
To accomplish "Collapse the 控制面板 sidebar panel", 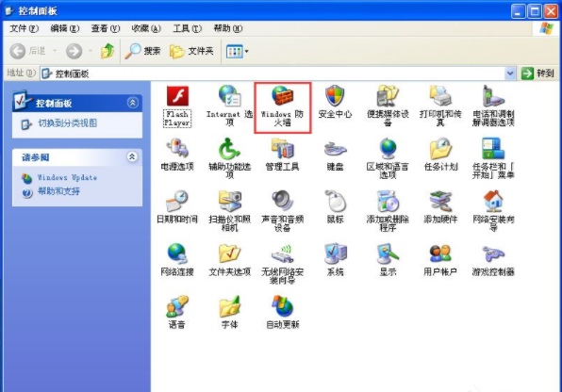I will click(133, 104).
